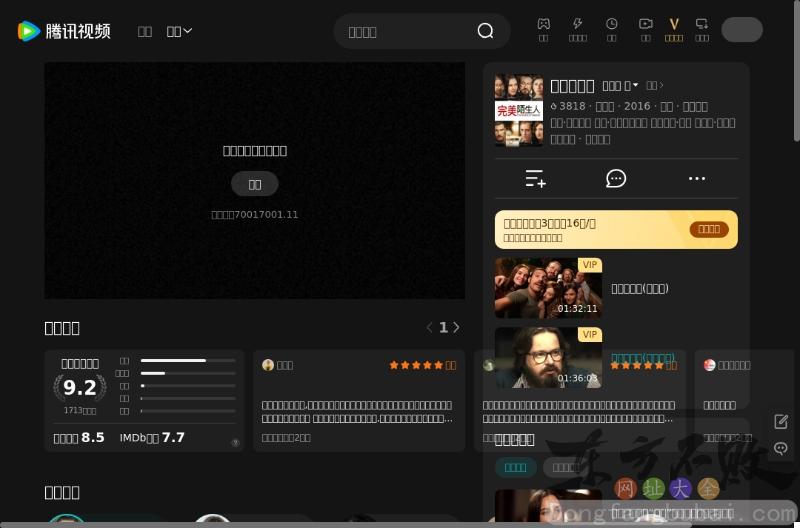Open the game controller icon in header

coord(543,24)
